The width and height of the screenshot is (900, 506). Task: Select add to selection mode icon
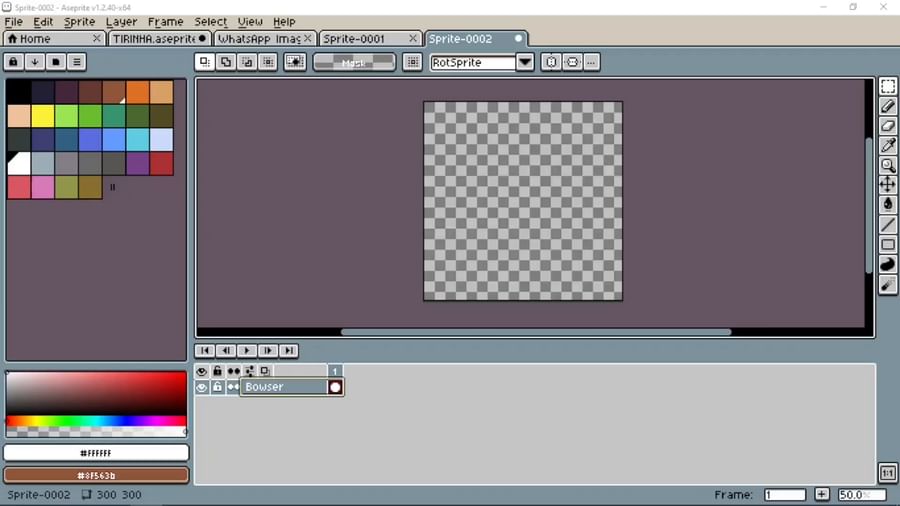226,61
